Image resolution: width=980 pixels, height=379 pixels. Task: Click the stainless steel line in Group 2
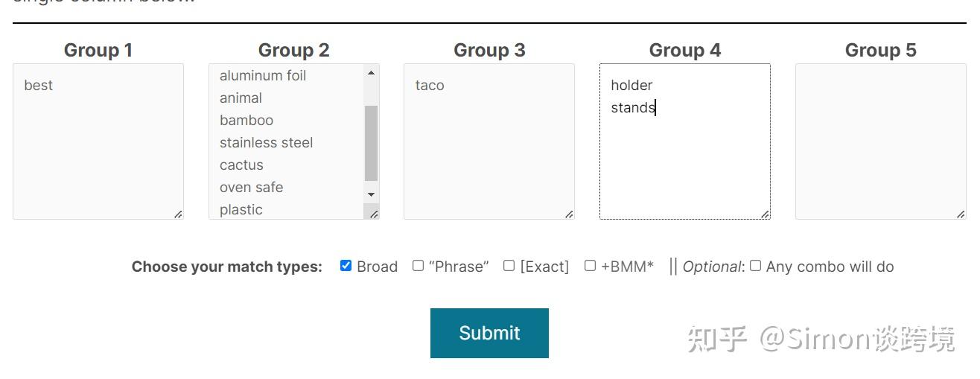click(266, 143)
